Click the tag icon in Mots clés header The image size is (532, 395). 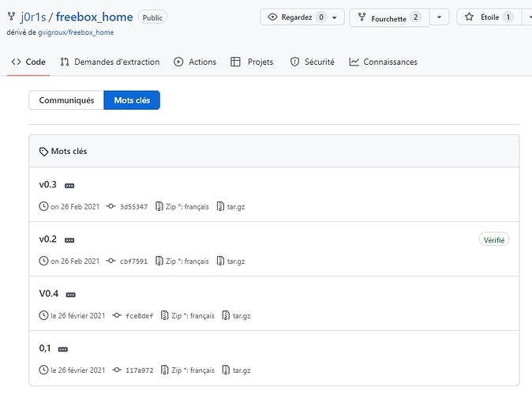(x=43, y=152)
